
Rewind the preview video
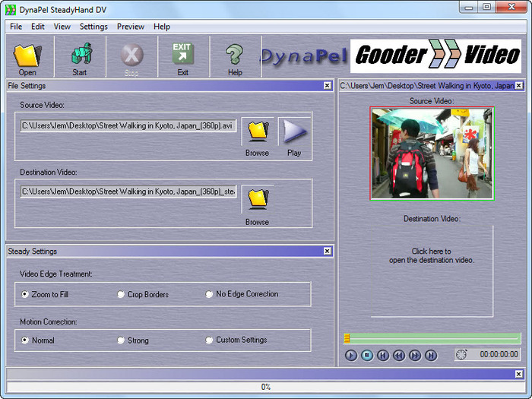point(399,355)
